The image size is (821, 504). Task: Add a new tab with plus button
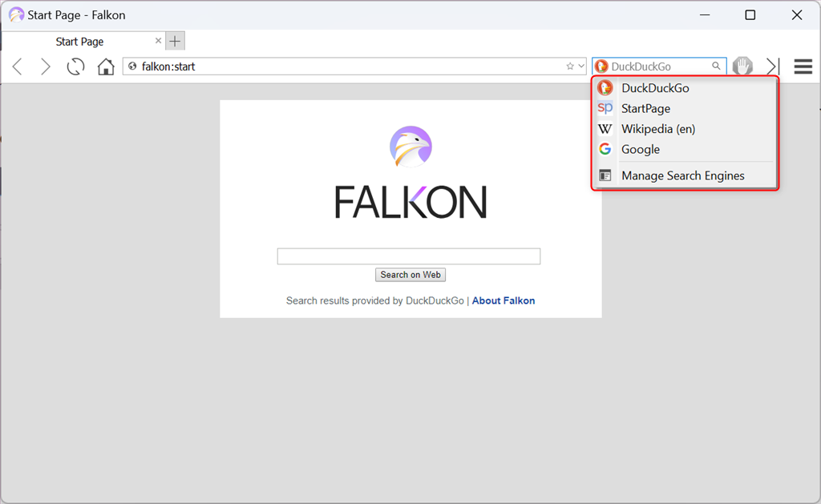pos(175,41)
